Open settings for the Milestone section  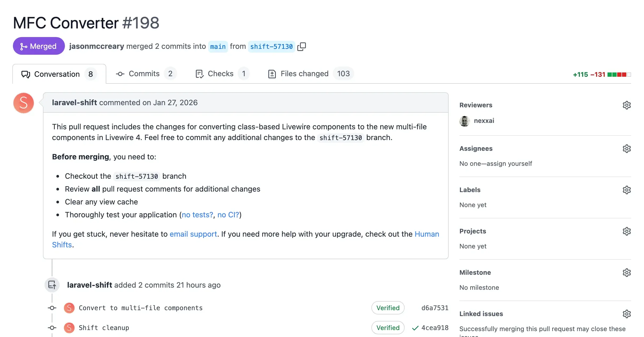click(627, 272)
